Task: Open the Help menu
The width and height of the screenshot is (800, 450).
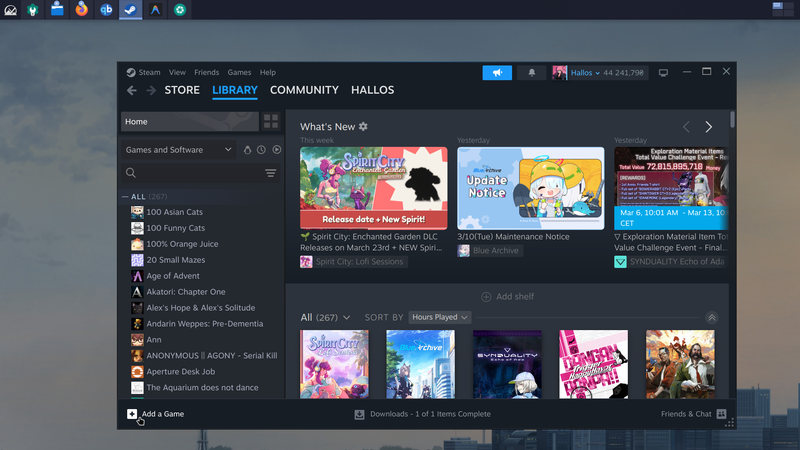Action: [x=267, y=72]
